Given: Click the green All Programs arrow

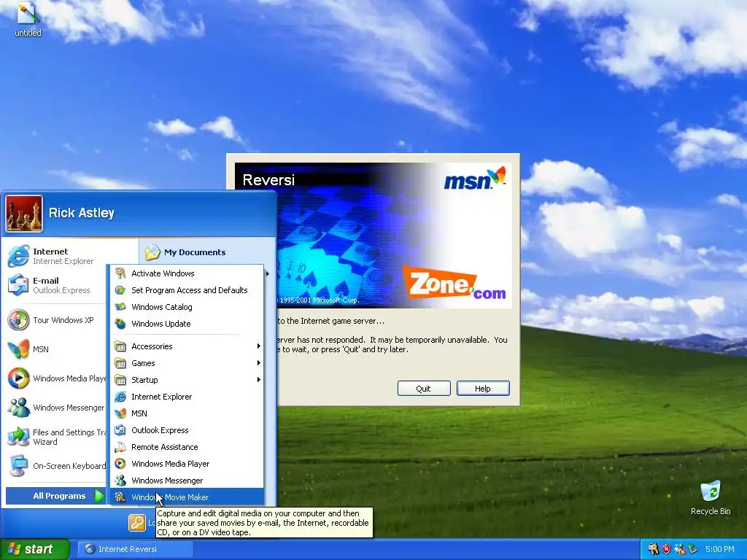Looking at the screenshot, I should click(x=99, y=496).
